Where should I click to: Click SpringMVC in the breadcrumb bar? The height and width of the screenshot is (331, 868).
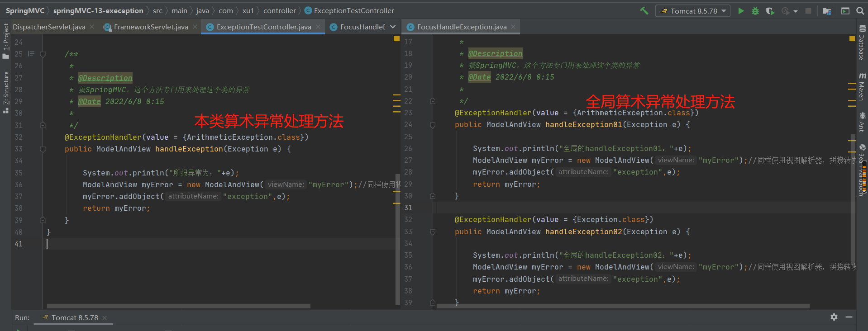tap(25, 11)
